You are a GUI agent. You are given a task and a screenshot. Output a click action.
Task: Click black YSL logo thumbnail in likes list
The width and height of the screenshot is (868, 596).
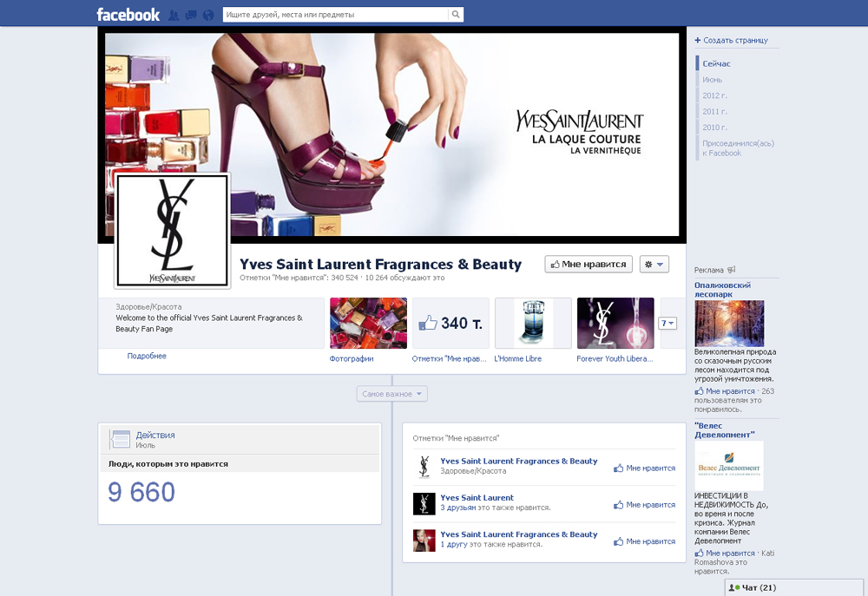(424, 503)
